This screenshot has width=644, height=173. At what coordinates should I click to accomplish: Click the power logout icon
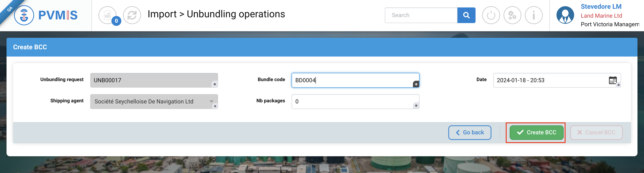(x=491, y=15)
